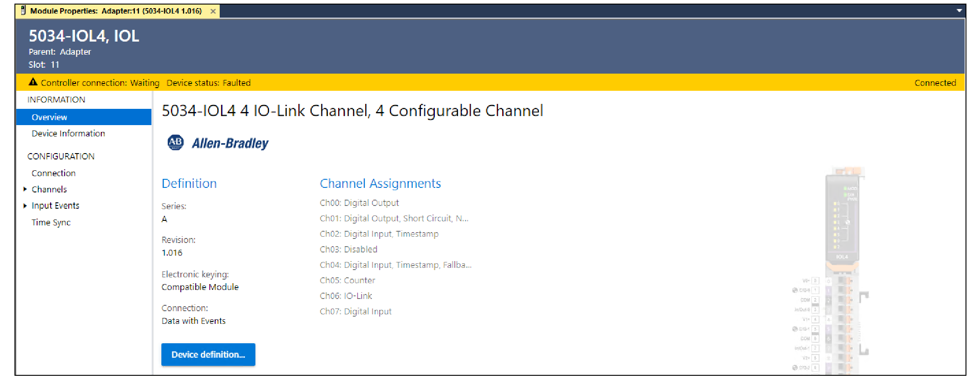Click the Ch03: Disabled channel entry

click(349, 249)
